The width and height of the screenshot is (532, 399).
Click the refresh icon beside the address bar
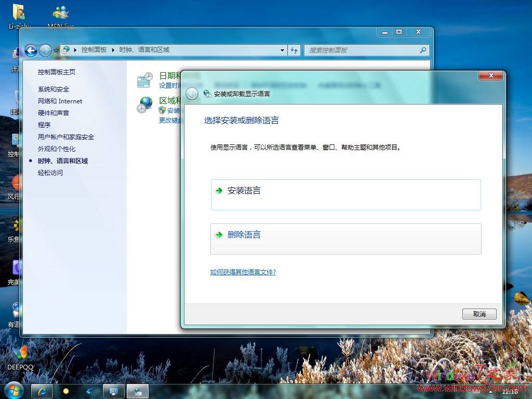[294, 50]
